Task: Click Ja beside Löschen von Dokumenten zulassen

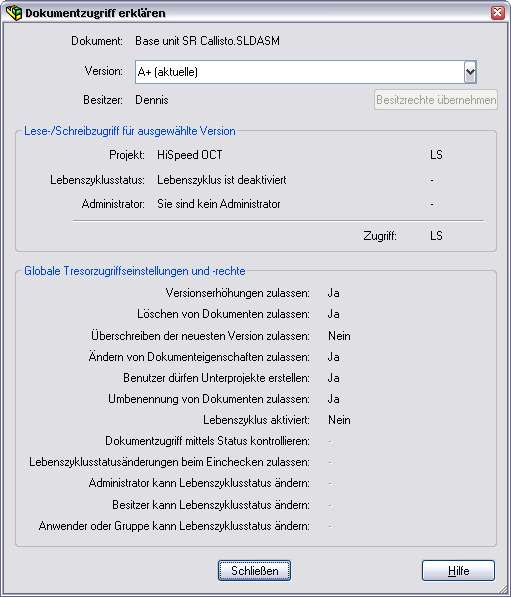Action: [x=334, y=314]
